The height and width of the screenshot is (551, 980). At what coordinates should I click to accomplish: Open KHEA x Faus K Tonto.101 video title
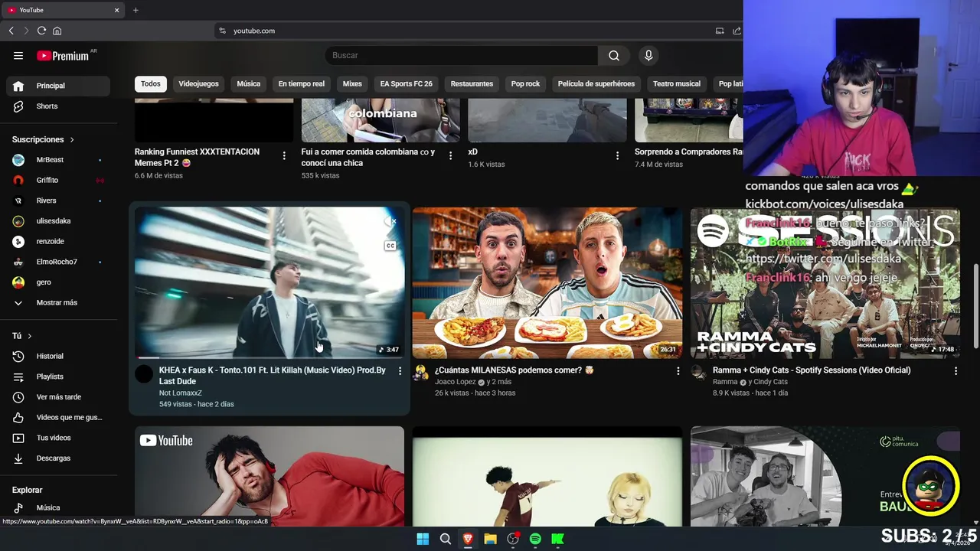(273, 376)
